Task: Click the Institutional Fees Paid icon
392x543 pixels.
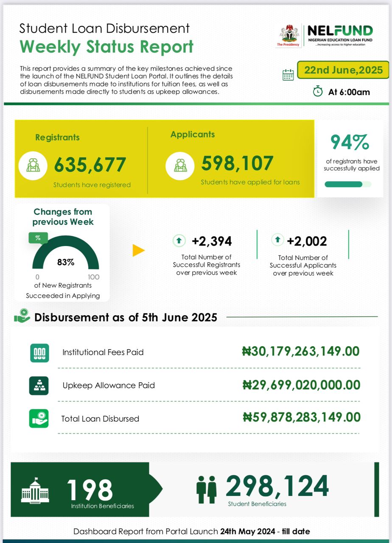Action: 39,353
